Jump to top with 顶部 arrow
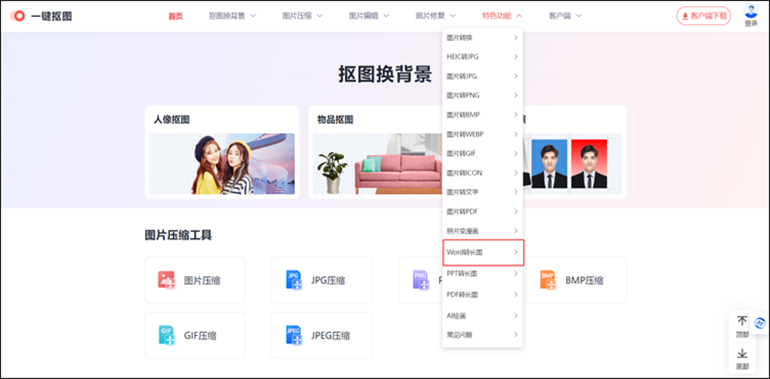770x379 pixels. 742,321
